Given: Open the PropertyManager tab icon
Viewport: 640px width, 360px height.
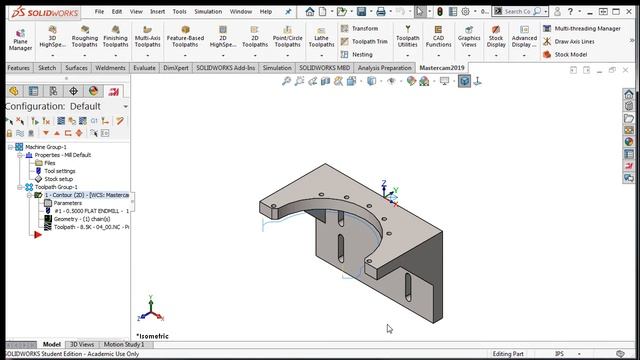Looking at the screenshot, I should 33,91.
